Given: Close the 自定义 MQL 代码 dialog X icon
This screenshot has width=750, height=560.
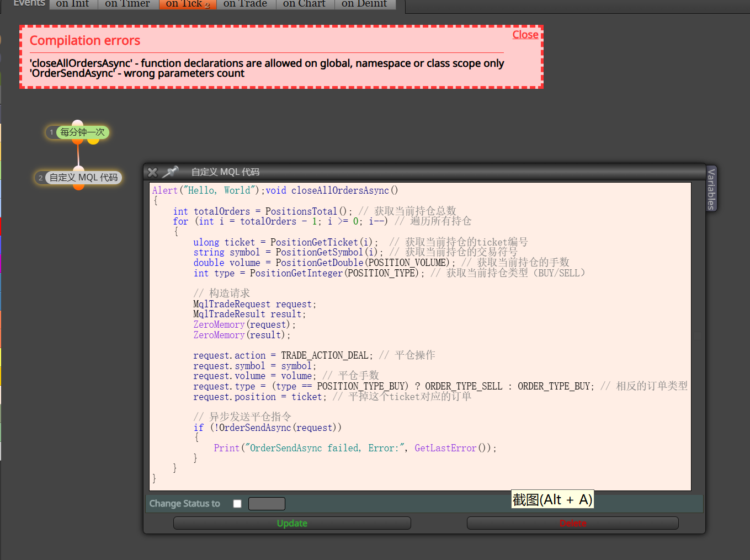Looking at the screenshot, I should (x=153, y=172).
